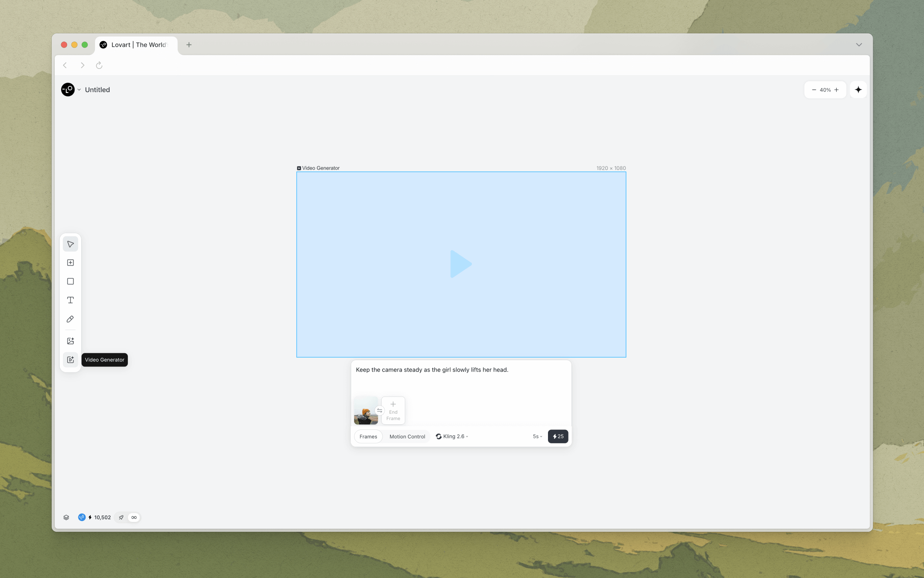The width and height of the screenshot is (924, 578).
Task: Click the add frame plus-square tool
Action: [71, 262]
